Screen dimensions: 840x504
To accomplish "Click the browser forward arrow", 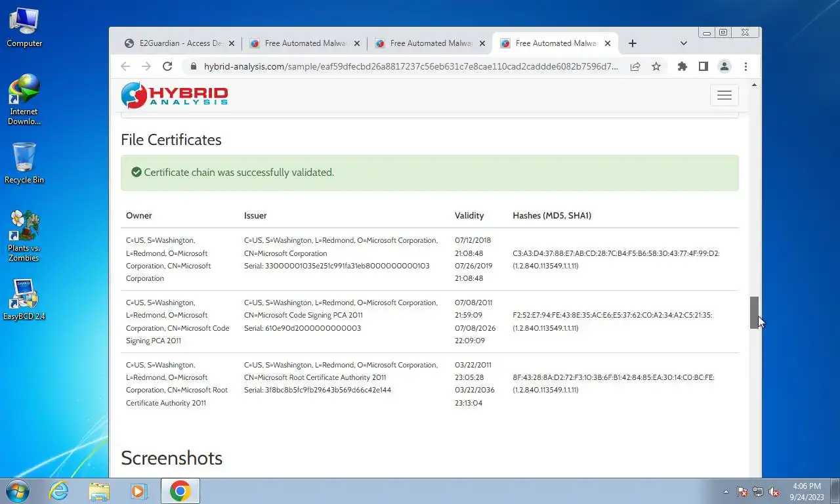I will pos(146,66).
